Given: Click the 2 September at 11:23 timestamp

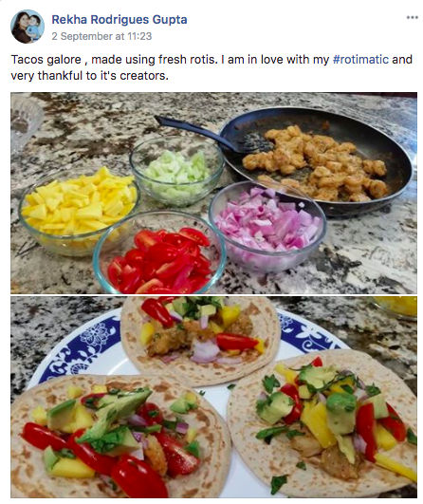Looking at the screenshot, I should pos(101,36).
